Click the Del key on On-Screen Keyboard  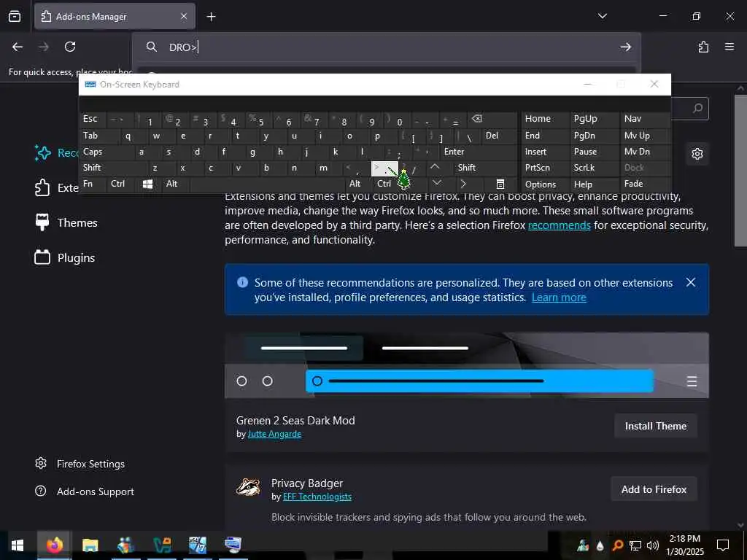[499, 136]
